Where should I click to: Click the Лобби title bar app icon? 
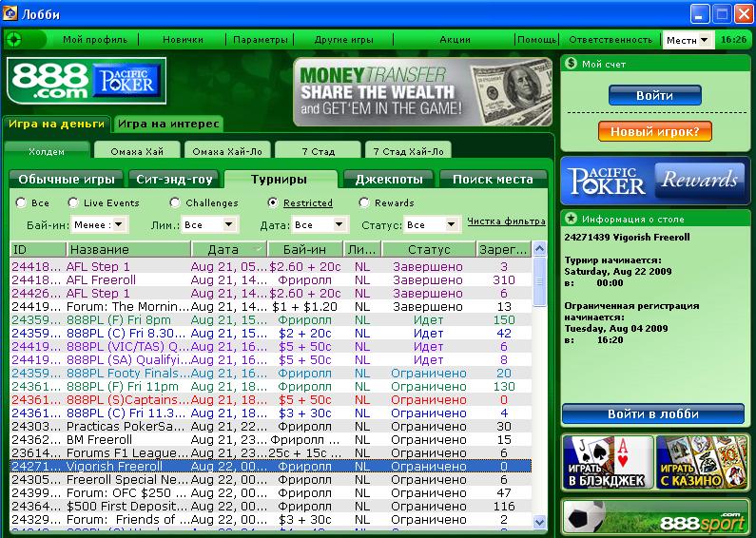[x=10, y=14]
